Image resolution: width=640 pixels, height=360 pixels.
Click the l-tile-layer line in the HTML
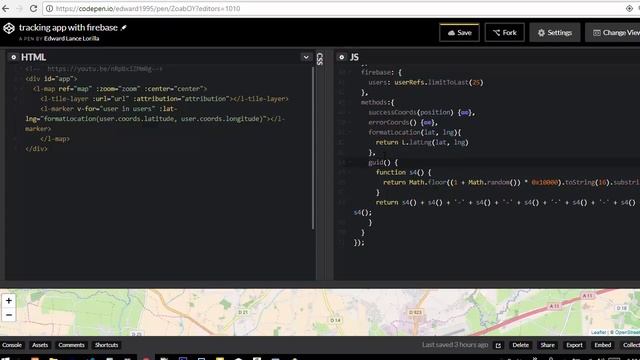164,99
